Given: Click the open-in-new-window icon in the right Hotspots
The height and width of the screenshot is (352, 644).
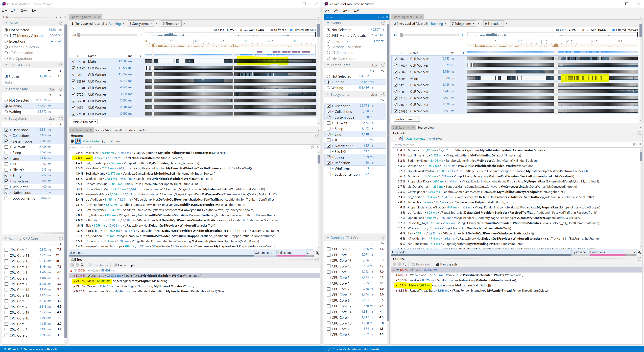Looking at the screenshot, I should point(394,139).
